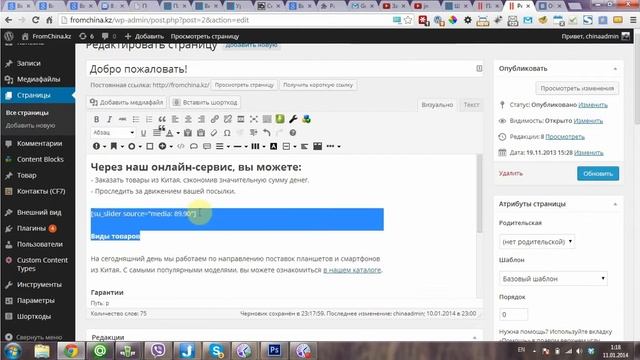Viewport: 640px width, 360px height.
Task: Click the Получить короткую ссылку button
Action: pyautogui.click(x=318, y=85)
